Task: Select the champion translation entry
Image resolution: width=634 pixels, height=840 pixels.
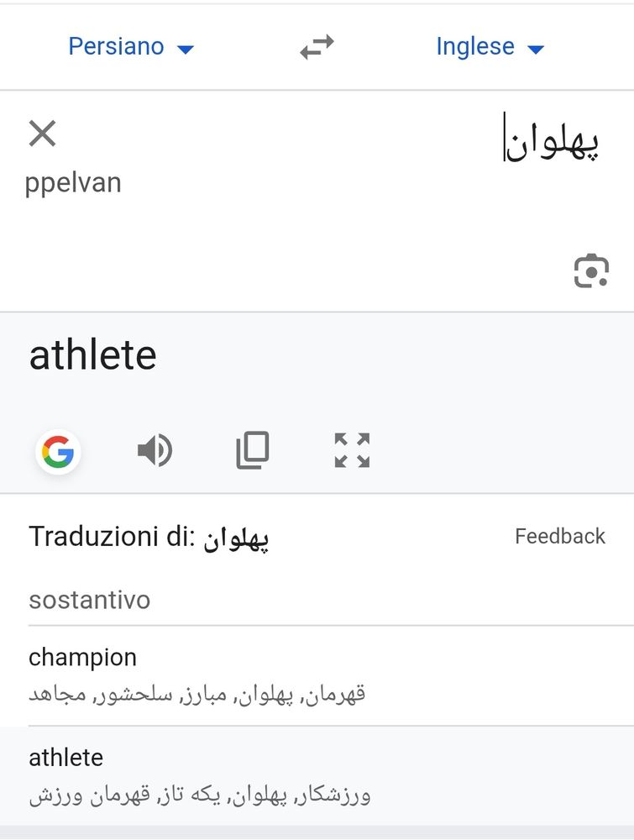Action: 82,657
